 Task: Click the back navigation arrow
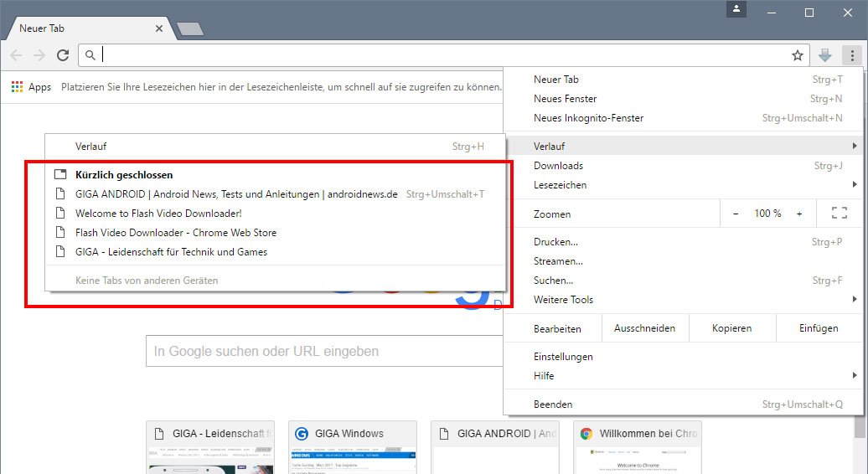[x=16, y=55]
